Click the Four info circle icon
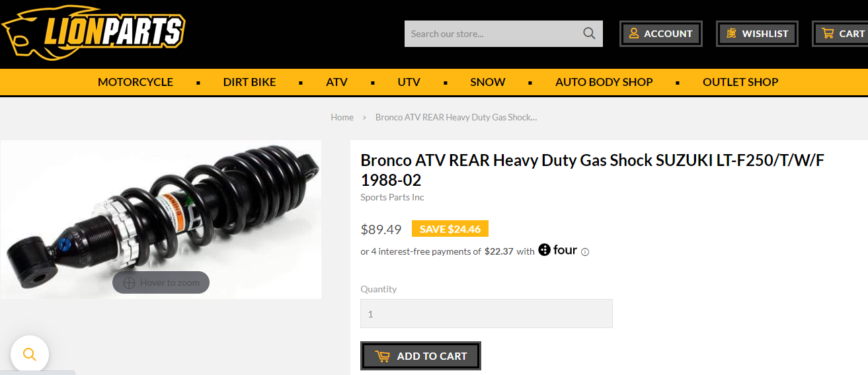The height and width of the screenshot is (375, 868). coord(585,252)
